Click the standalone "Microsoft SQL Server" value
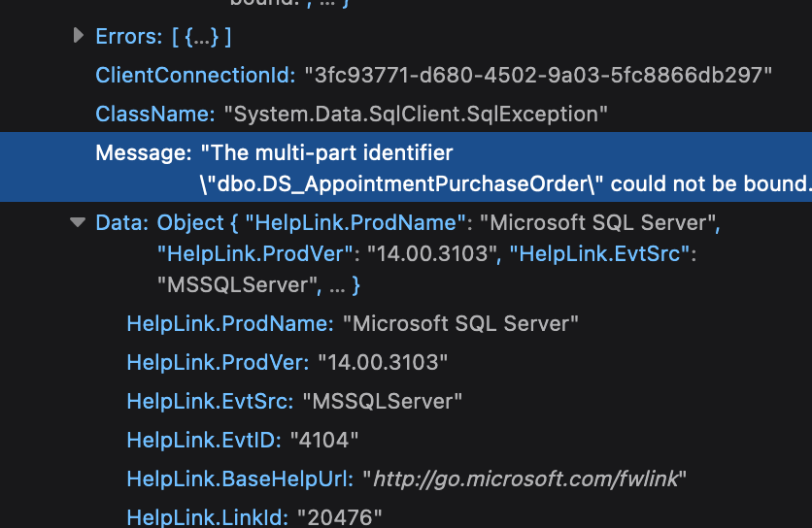 (x=465, y=323)
